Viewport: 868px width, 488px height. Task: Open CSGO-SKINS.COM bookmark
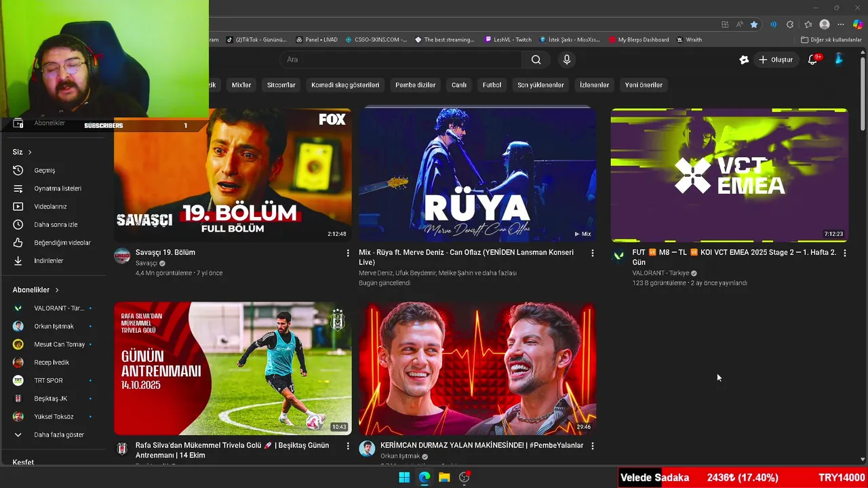tap(376, 40)
